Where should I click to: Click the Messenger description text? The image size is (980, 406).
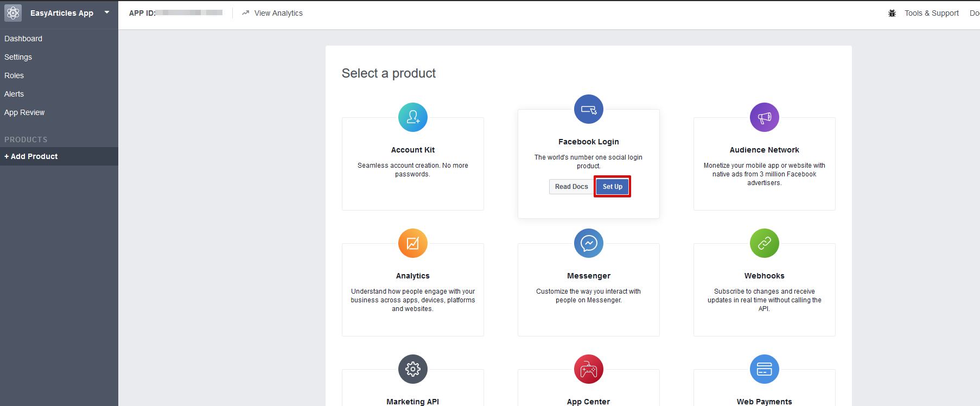tap(589, 296)
